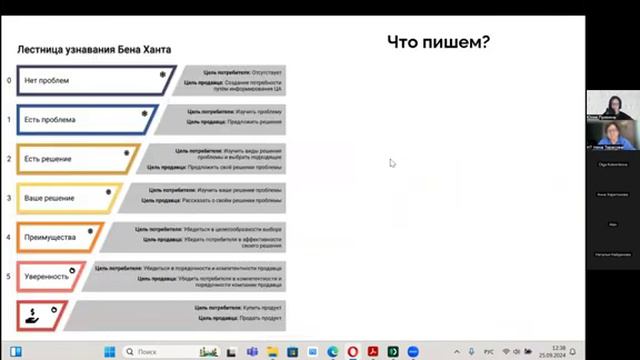
Task: Select the top participant video thumbnail
Action: pyautogui.click(x=613, y=105)
